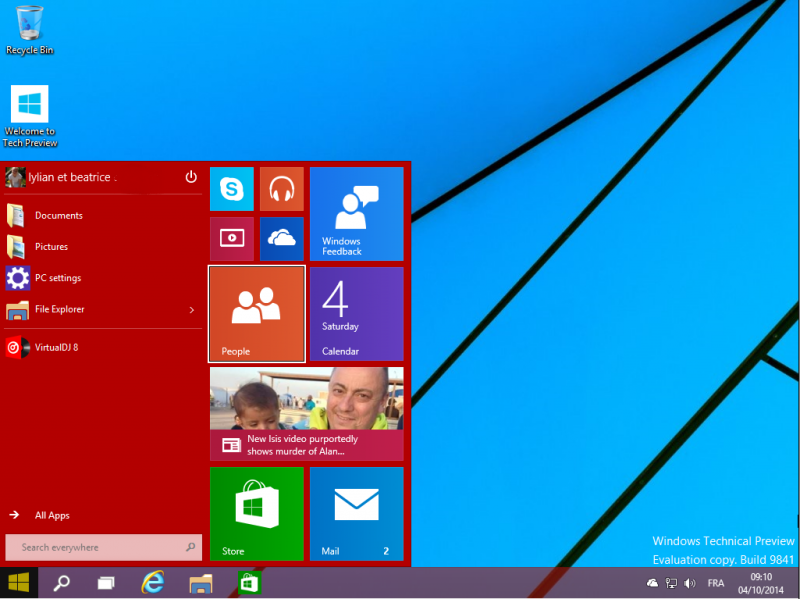The width and height of the screenshot is (800, 599).
Task: Open the Calendar tile showing Saturday 4
Action: (356, 313)
